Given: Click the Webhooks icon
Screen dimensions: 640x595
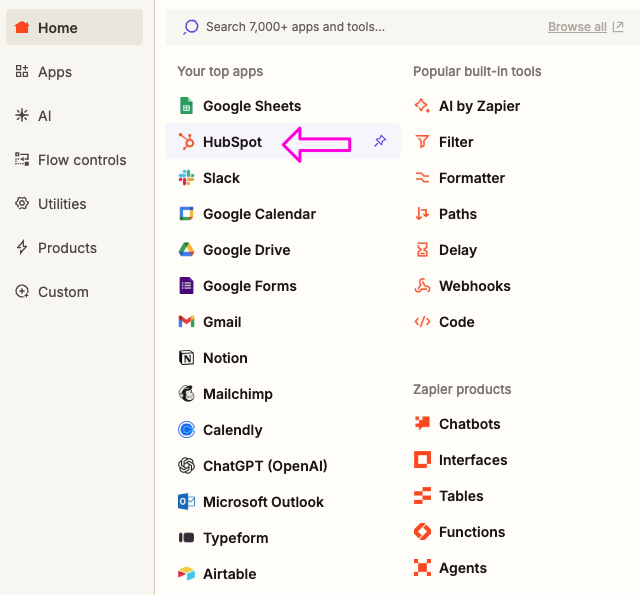Looking at the screenshot, I should click(x=422, y=285).
